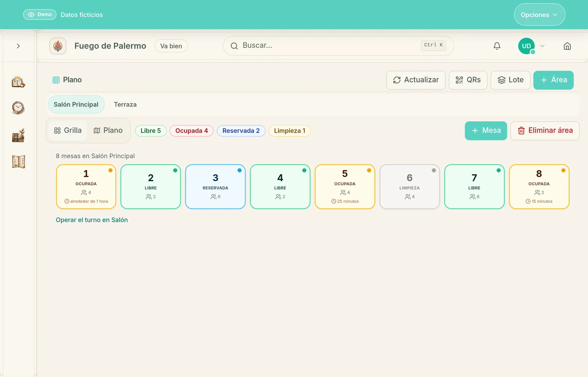
Task: Open table 5 Ocupada card
Action: pyautogui.click(x=345, y=187)
